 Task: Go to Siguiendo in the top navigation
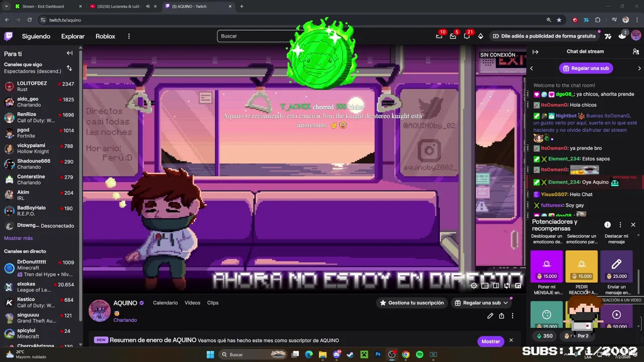pos(36,36)
